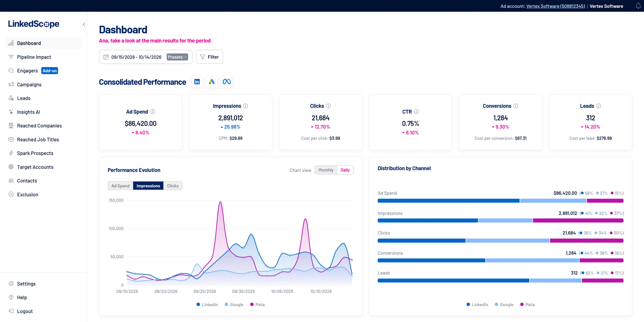Switch chart view to Daily
The height and width of the screenshot is (322, 644).
[345, 170]
